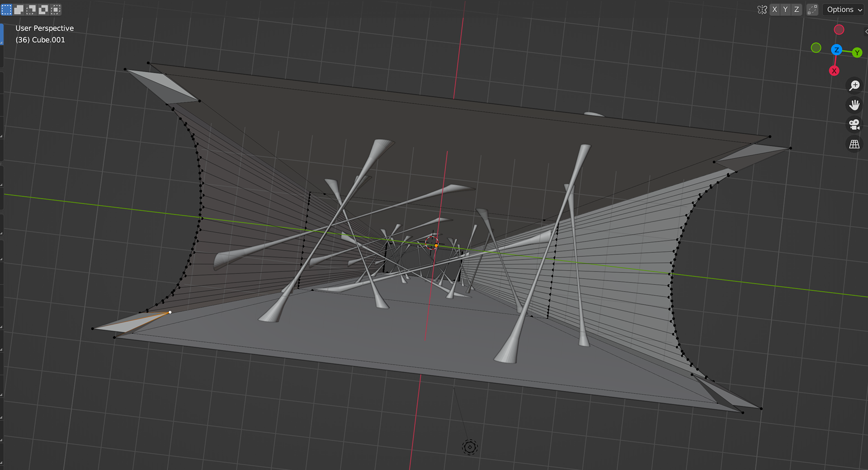Choose Extend Existing Selection mode icon
The height and width of the screenshot is (470, 868).
click(19, 9)
